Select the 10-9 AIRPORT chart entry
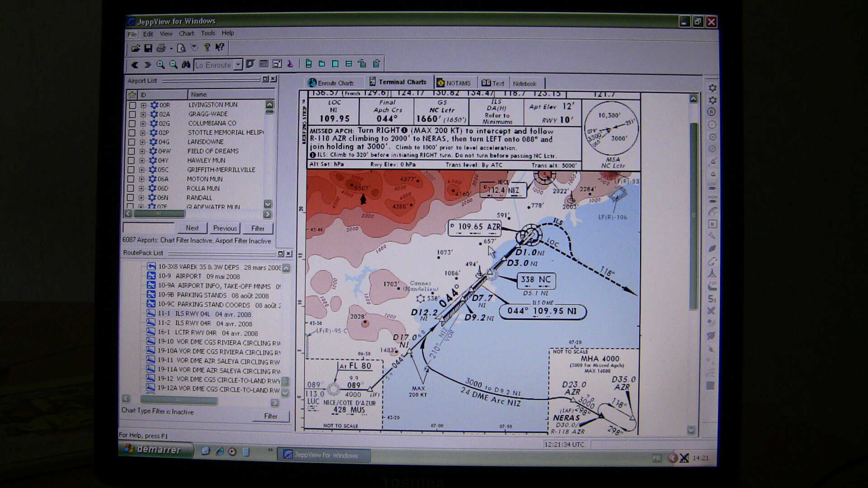 199,277
